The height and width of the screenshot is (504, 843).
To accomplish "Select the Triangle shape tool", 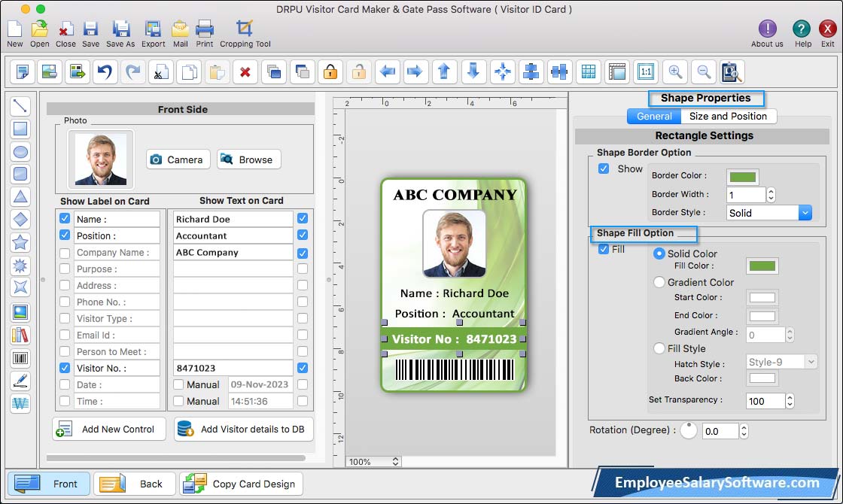I will point(20,196).
